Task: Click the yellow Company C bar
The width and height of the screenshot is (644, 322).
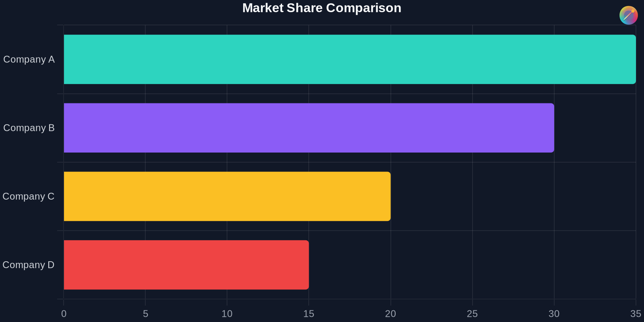Action: [227, 196]
